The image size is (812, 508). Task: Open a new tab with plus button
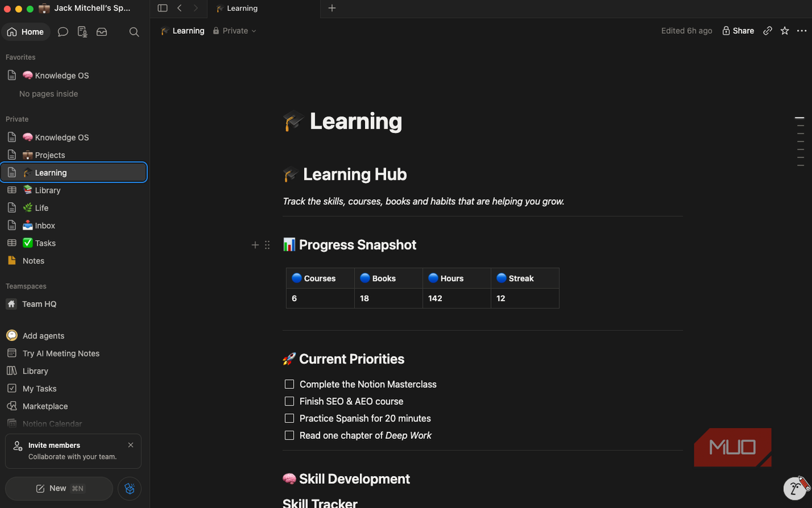(332, 8)
